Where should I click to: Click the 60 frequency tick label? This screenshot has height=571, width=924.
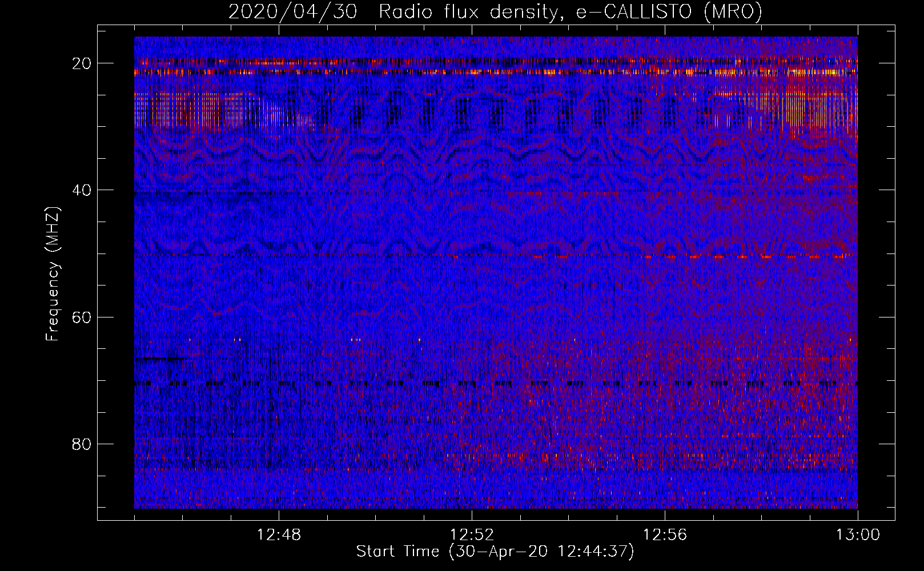pos(82,317)
